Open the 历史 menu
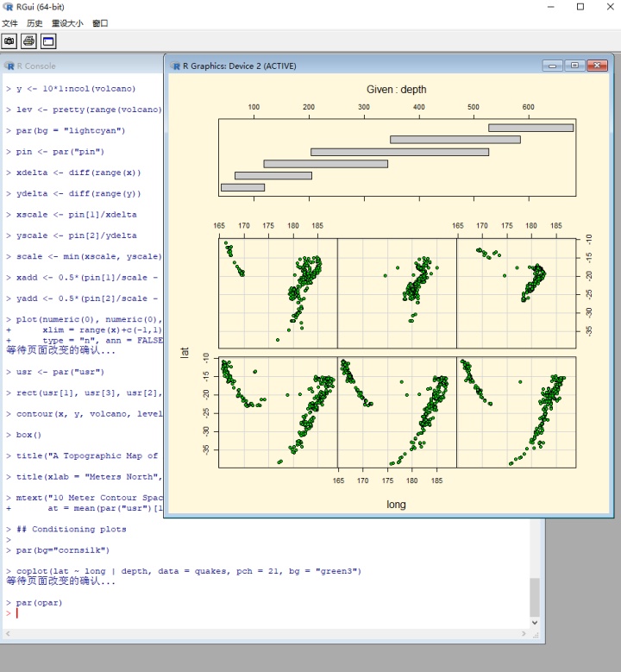 (x=34, y=23)
